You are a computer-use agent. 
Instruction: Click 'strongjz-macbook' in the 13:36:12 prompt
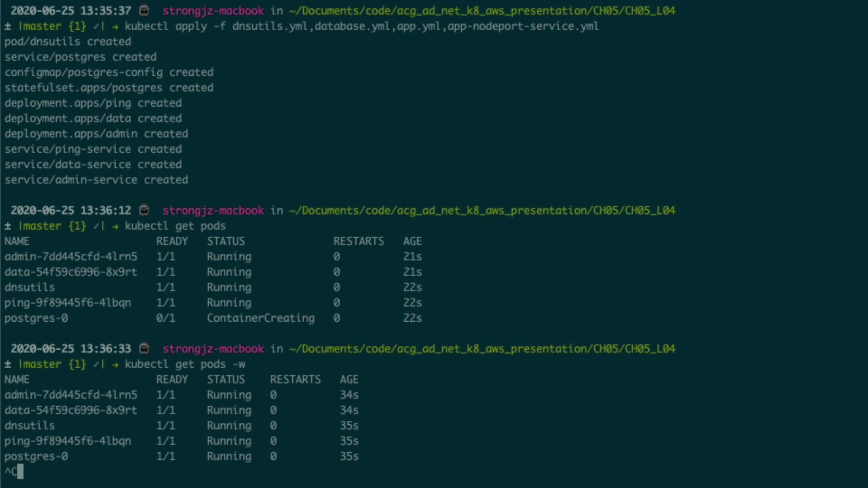tap(213, 210)
